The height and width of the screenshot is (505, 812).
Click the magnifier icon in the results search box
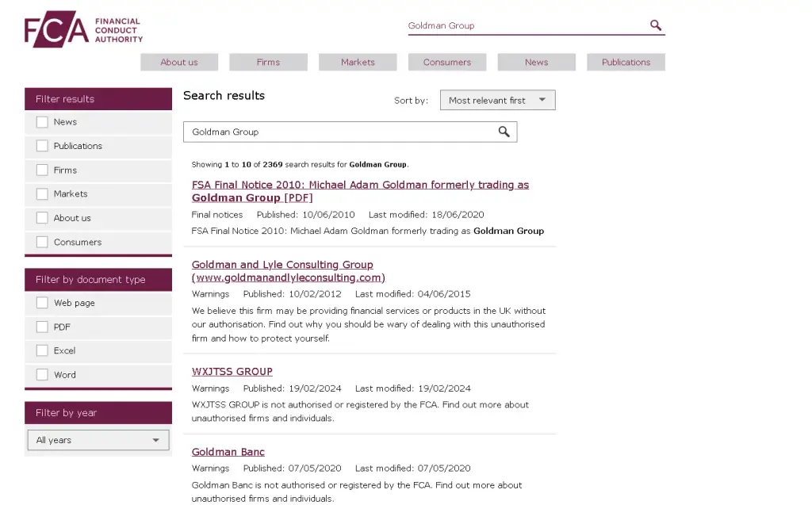504,132
